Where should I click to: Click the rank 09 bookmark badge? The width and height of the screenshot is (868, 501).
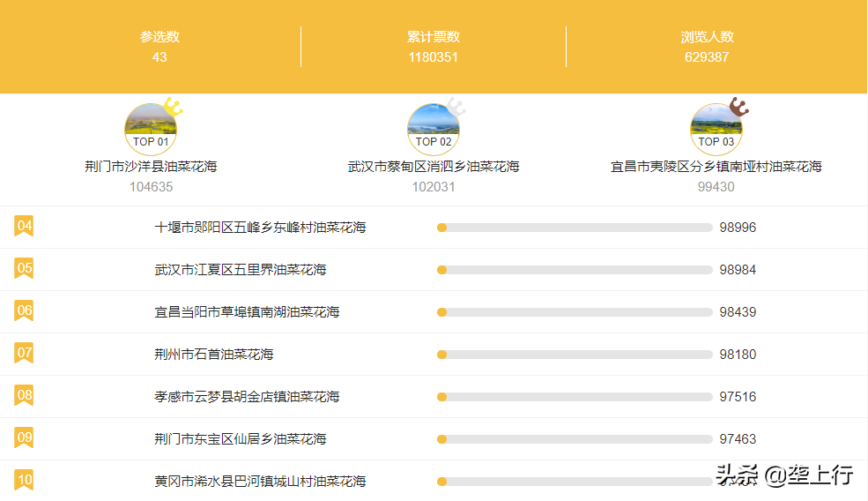tap(24, 437)
